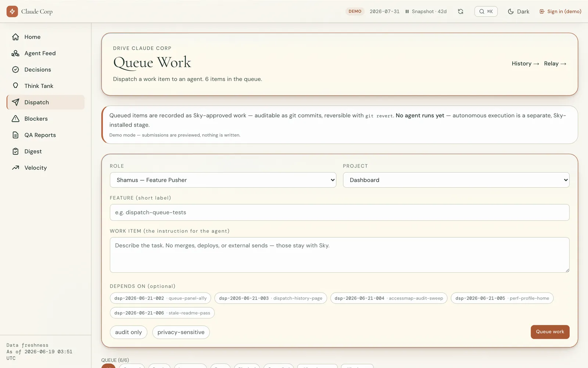Viewport: 588px width, 368px height.
Task: Click the QA Reports document icon
Action: coord(15,135)
